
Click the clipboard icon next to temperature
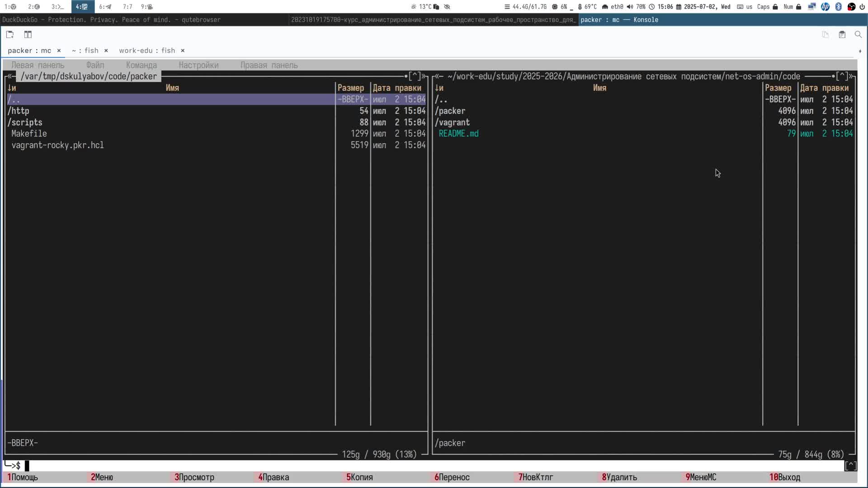(436, 7)
